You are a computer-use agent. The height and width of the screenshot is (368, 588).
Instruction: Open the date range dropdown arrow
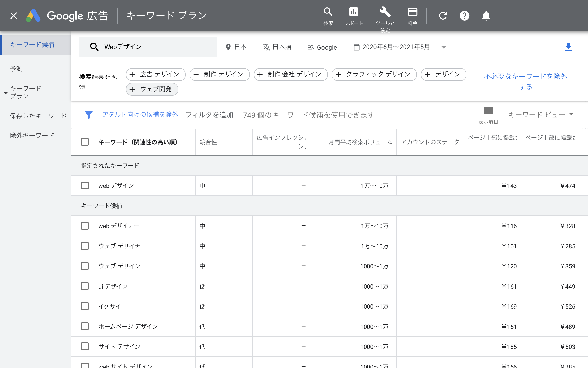click(x=444, y=47)
